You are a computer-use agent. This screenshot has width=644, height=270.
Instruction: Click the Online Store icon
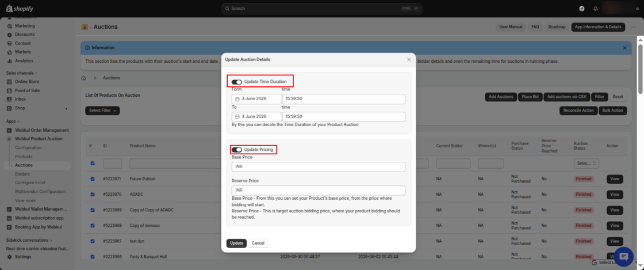coord(9,82)
